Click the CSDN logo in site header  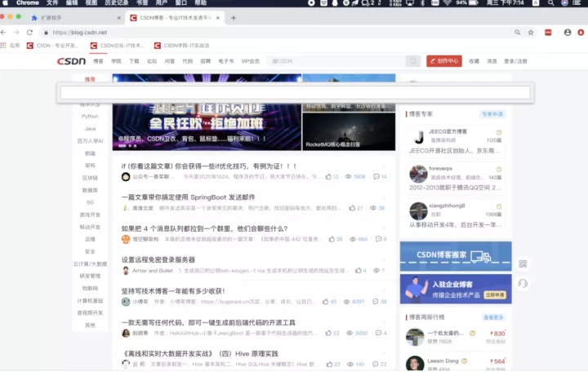coord(71,61)
